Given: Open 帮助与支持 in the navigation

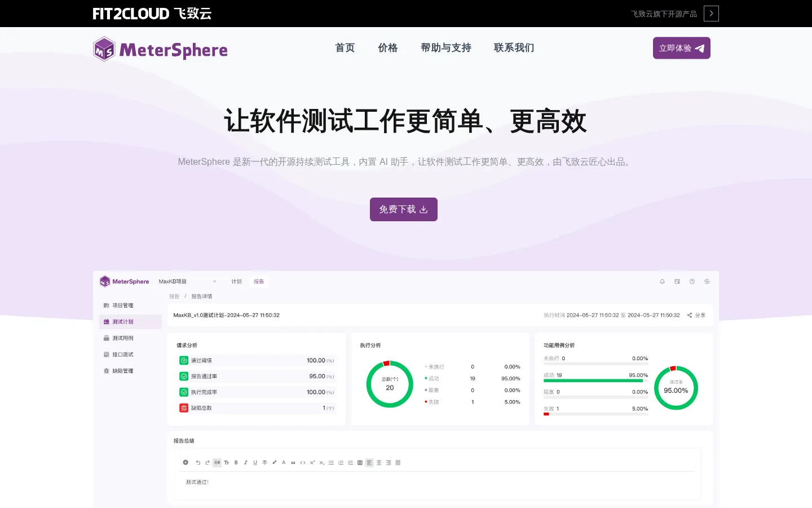Looking at the screenshot, I should point(446,48).
